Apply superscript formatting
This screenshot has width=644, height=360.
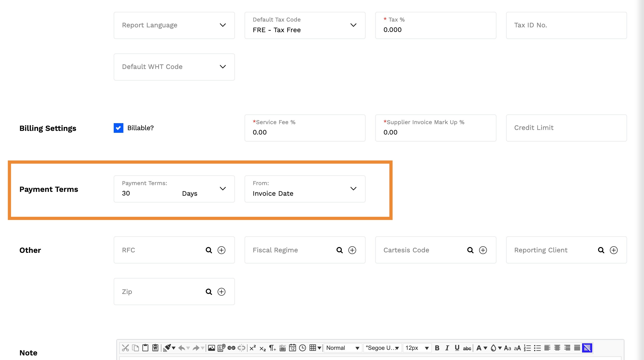(x=253, y=348)
